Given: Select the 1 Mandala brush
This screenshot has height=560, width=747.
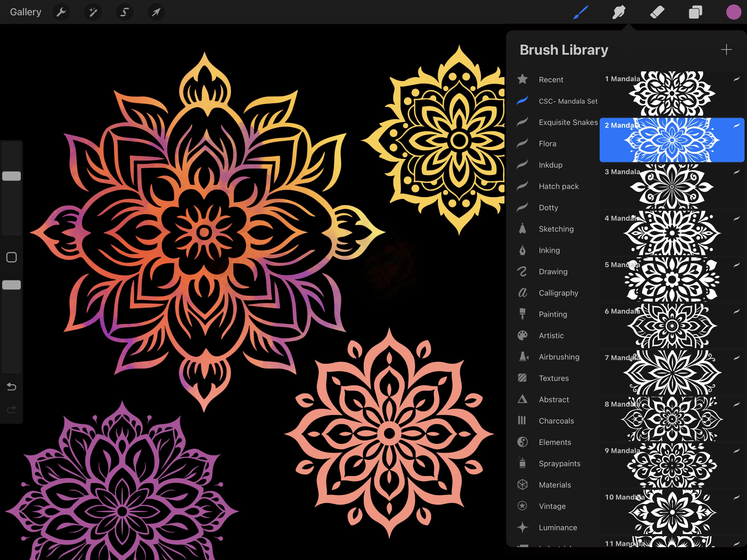Looking at the screenshot, I should (x=672, y=94).
